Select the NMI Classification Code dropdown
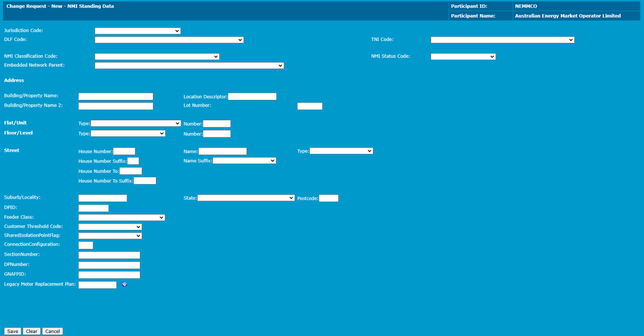This screenshot has height=336, width=644. (x=157, y=56)
